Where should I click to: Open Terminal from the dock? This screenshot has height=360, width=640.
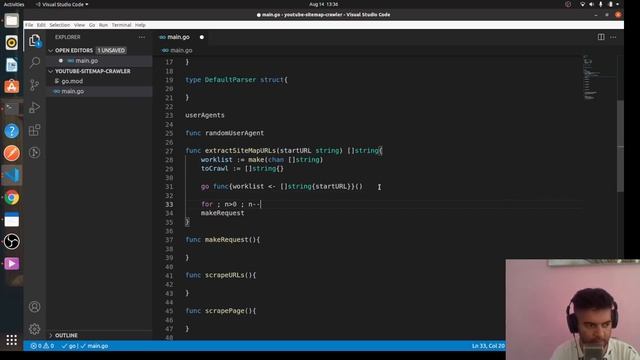click(x=11, y=109)
